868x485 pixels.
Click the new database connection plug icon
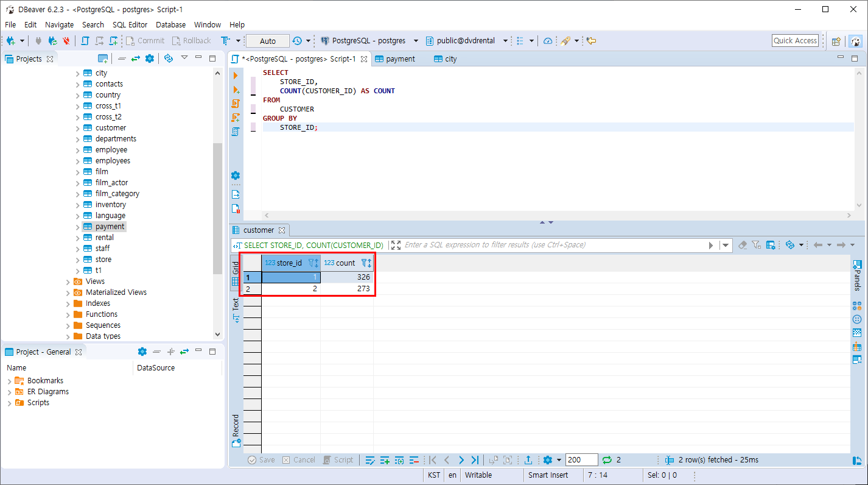11,41
